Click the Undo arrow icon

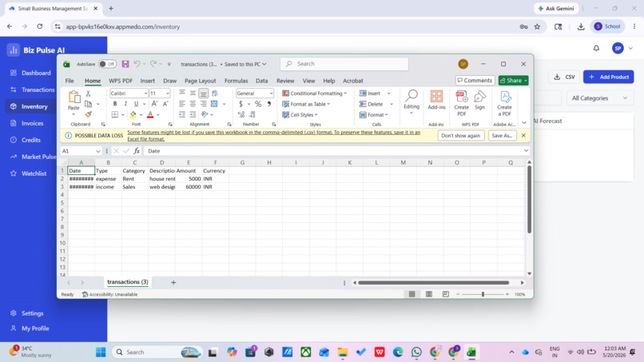tap(137, 64)
